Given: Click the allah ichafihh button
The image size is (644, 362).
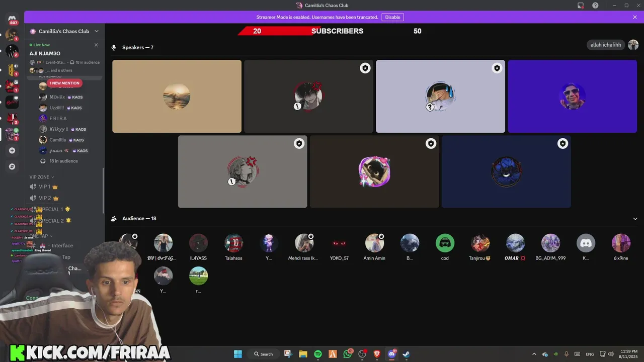Looking at the screenshot, I should [606, 45].
